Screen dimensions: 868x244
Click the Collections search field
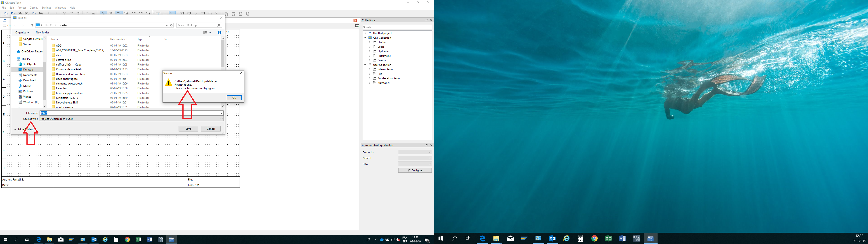point(397,27)
